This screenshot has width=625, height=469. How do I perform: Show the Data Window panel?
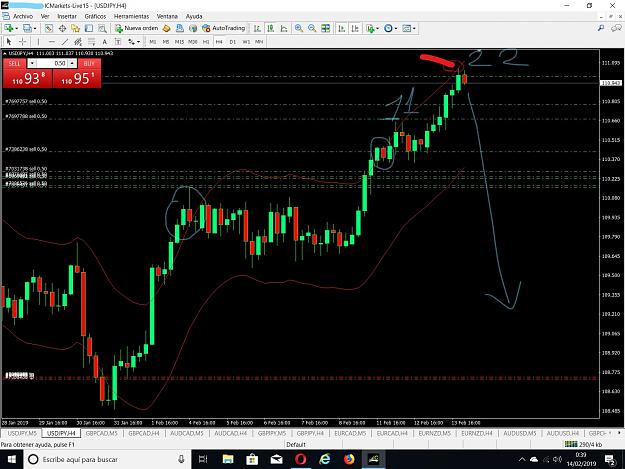pos(62,28)
